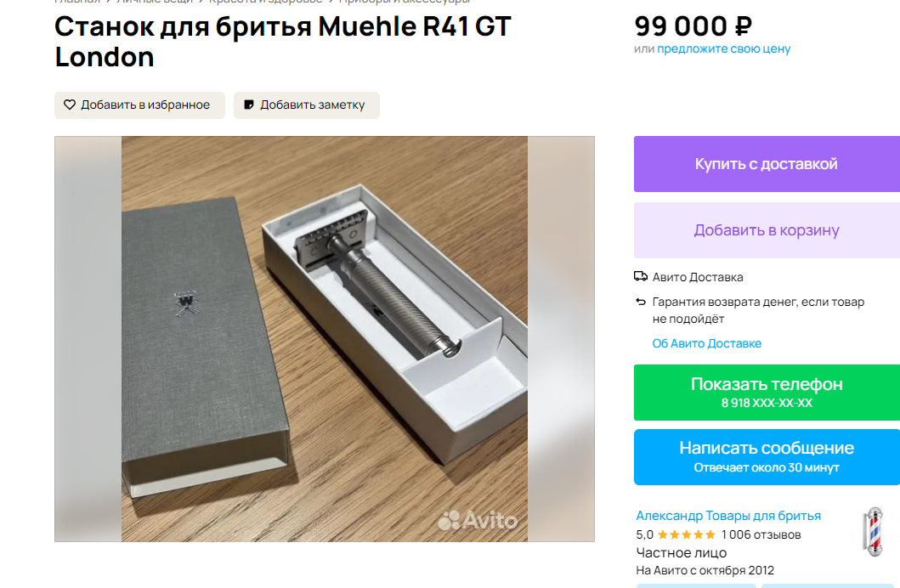
Task: Open the Александр Товары для бритья seller profile
Action: pyautogui.click(x=728, y=516)
